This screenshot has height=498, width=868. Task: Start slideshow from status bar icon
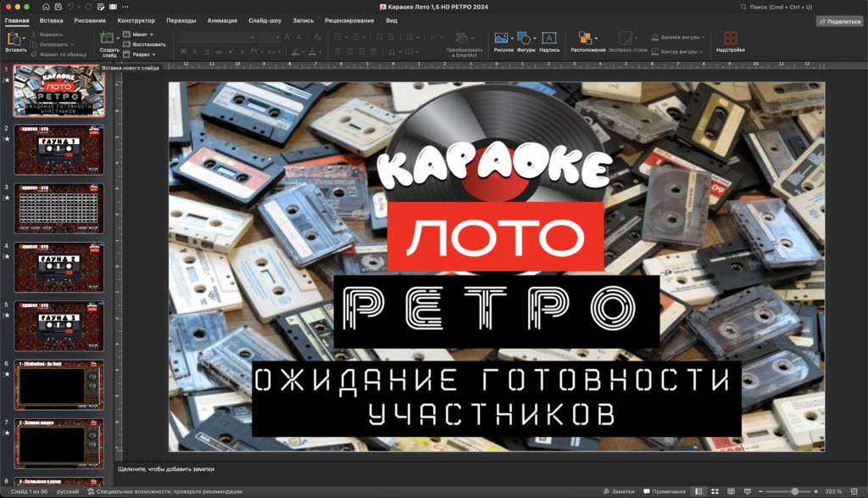[748, 491]
